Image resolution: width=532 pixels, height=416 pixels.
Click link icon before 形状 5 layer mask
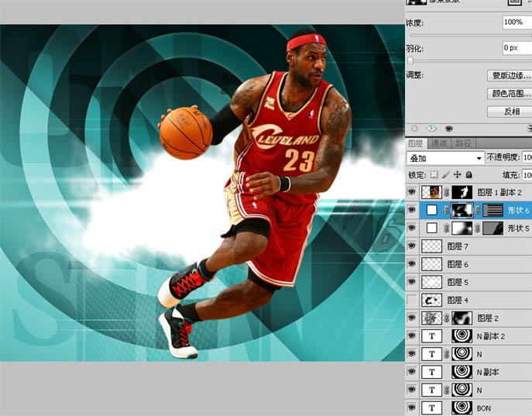point(447,229)
